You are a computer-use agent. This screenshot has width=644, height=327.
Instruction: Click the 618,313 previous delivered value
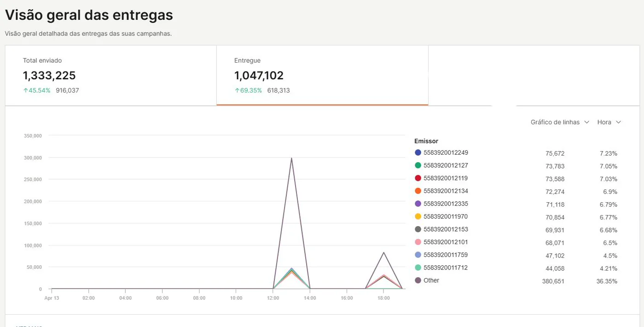(x=278, y=90)
